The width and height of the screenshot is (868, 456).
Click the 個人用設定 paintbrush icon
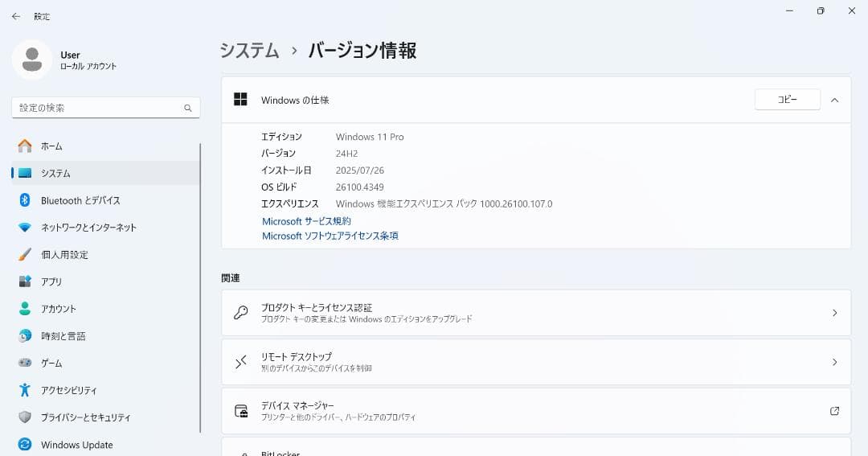tap(25, 254)
